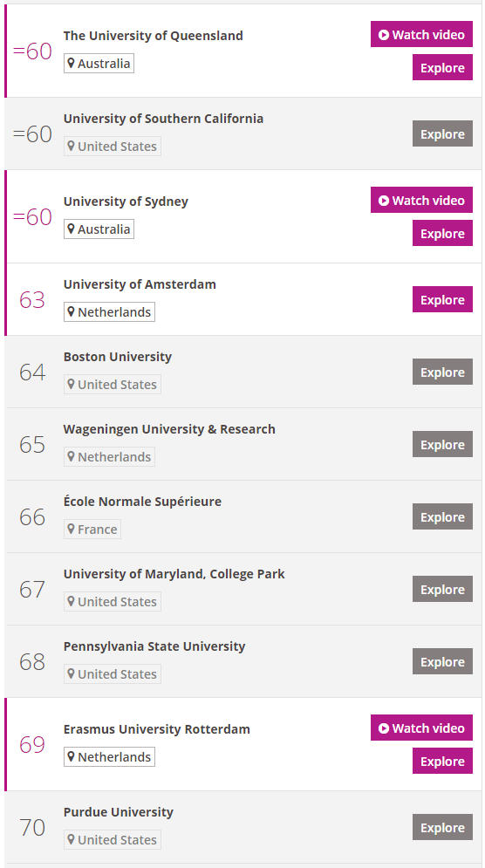This screenshot has height=868, width=485.
Task: Click Explore for Boston University
Action: [442, 372]
